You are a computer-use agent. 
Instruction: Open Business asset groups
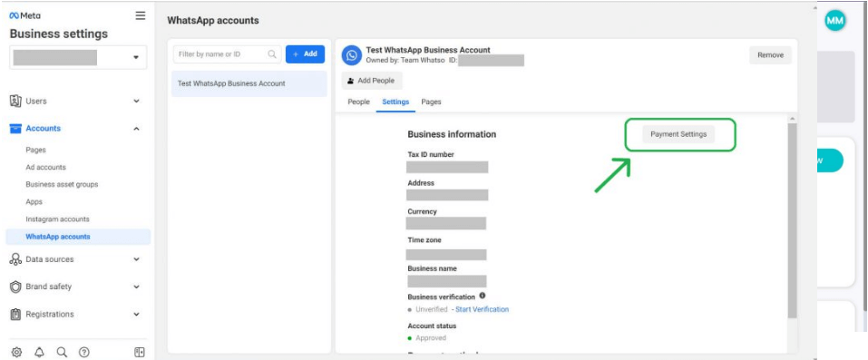(x=62, y=184)
